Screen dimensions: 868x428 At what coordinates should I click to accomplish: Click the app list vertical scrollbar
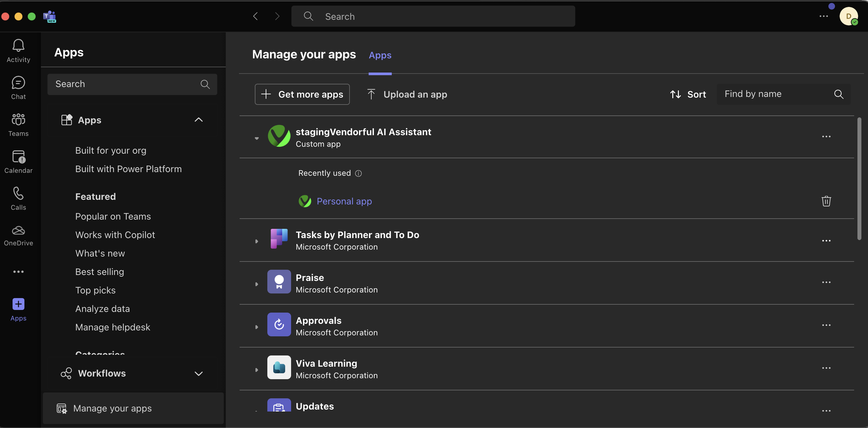point(859,178)
